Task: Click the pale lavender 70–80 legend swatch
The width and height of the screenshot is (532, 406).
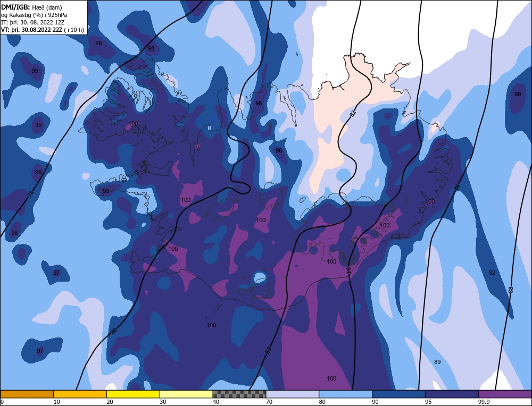Action: [293, 394]
